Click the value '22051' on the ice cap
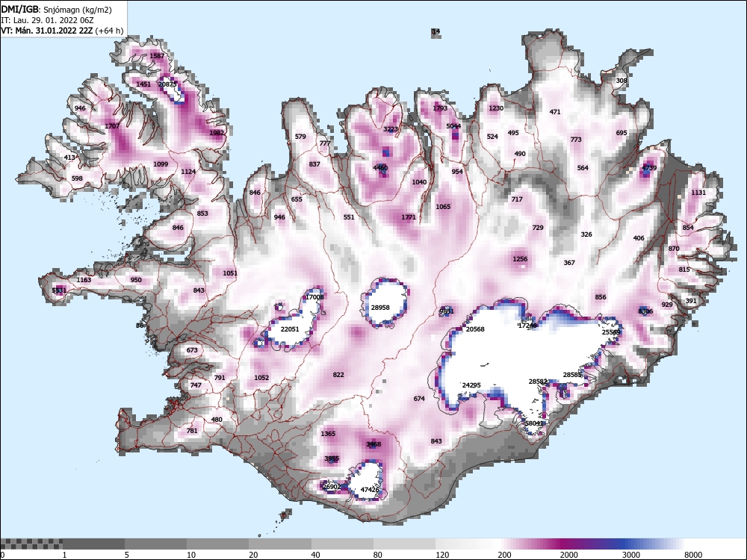 tap(290, 329)
